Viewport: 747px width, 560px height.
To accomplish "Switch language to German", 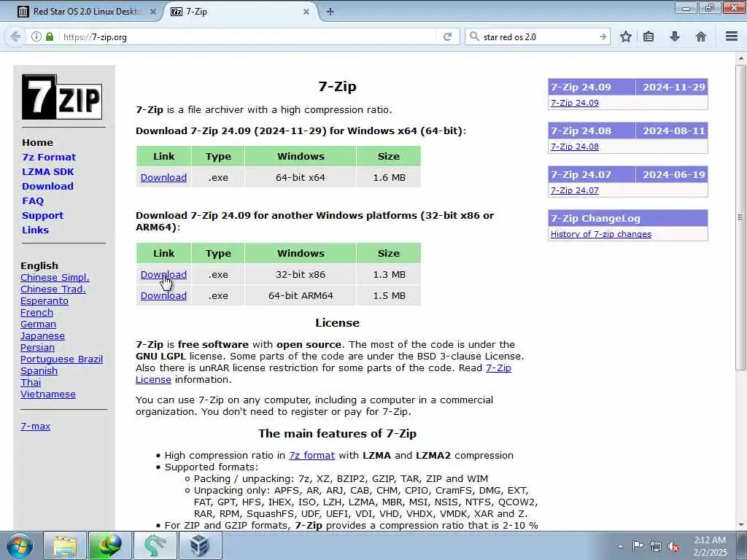I will (38, 324).
